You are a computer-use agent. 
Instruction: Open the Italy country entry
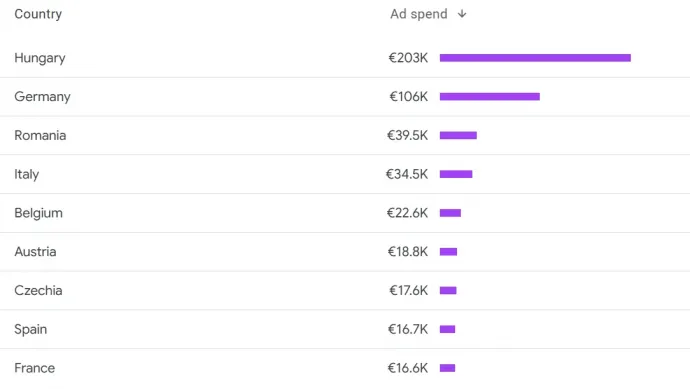click(26, 174)
